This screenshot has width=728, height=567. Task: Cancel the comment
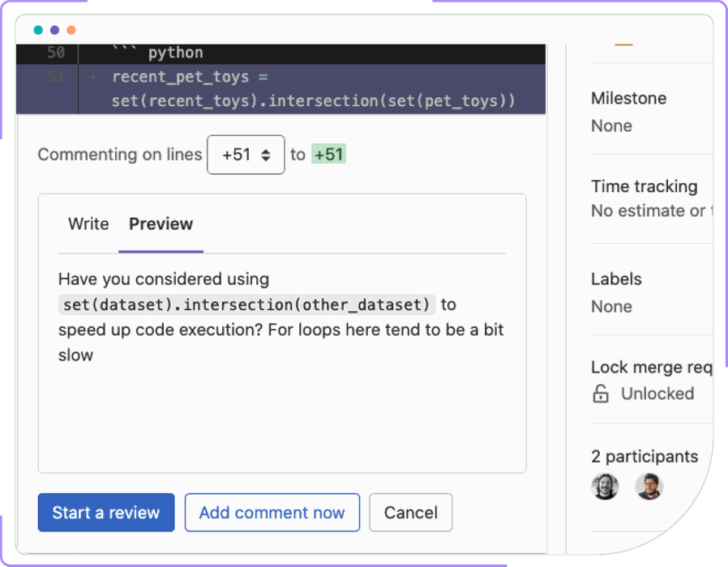pos(410,512)
